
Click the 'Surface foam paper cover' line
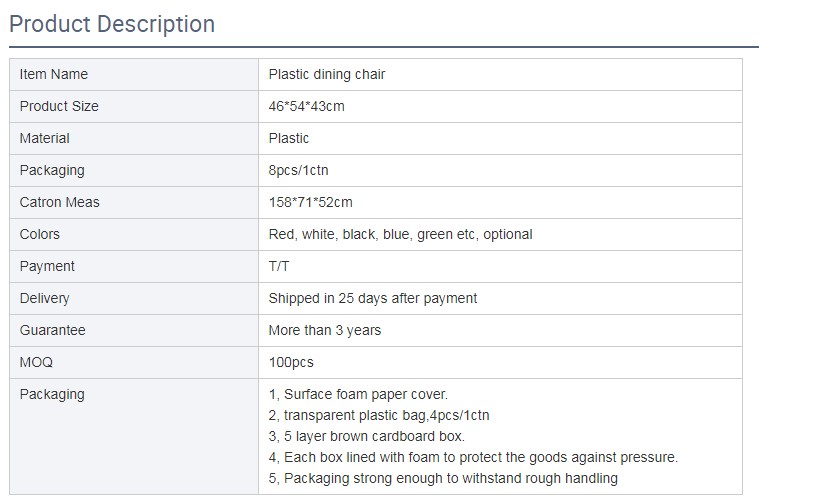[x=358, y=394]
